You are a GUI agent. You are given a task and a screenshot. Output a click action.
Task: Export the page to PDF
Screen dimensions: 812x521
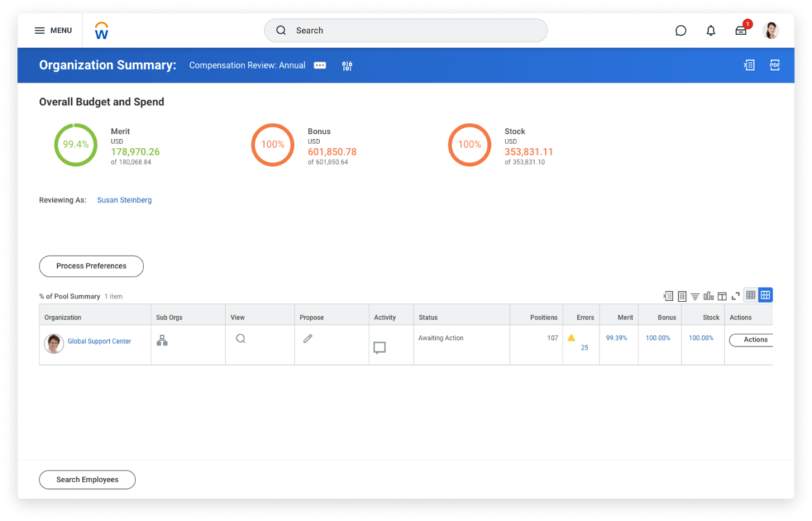pyautogui.click(x=775, y=65)
